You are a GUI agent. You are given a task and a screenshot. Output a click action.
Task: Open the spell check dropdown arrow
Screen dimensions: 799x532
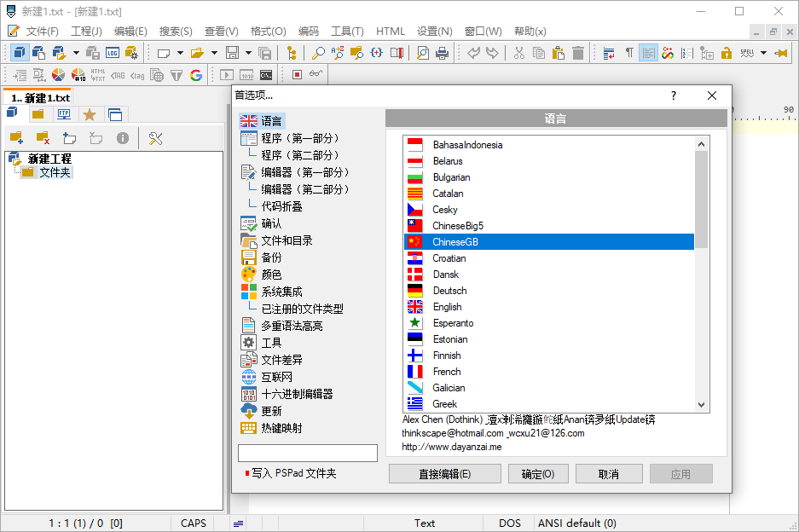pyautogui.click(x=762, y=54)
